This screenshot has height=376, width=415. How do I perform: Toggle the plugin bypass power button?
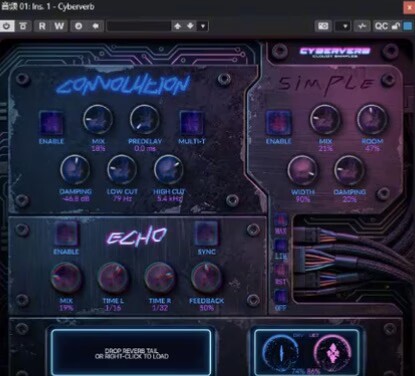pyautogui.click(x=7, y=26)
